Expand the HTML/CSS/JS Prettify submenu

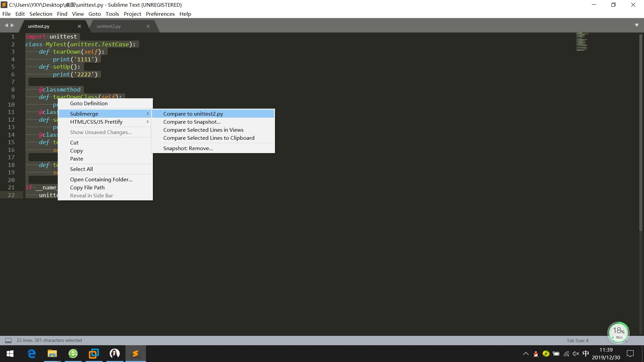click(x=147, y=122)
